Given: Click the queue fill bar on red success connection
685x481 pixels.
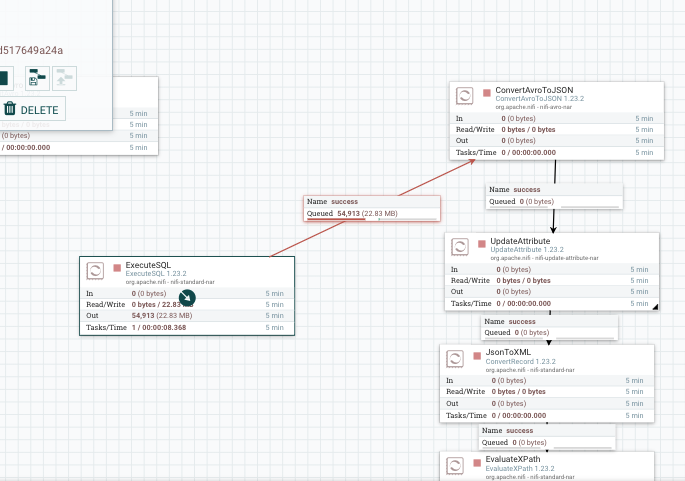Looking at the screenshot, I should (371, 219).
